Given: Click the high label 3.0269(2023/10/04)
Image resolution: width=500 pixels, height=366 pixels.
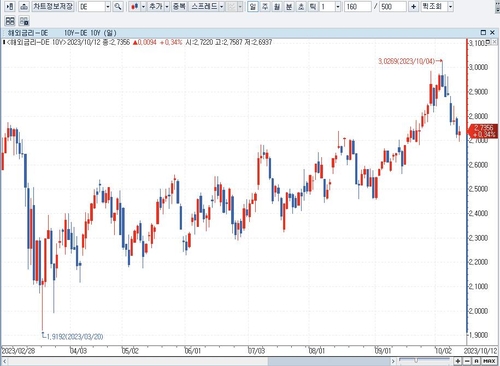Looking at the screenshot, I should click(407, 61).
